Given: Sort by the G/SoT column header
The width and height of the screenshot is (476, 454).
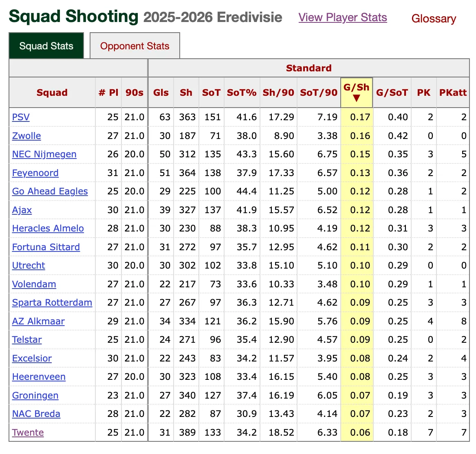Looking at the screenshot, I should pyautogui.click(x=392, y=93).
